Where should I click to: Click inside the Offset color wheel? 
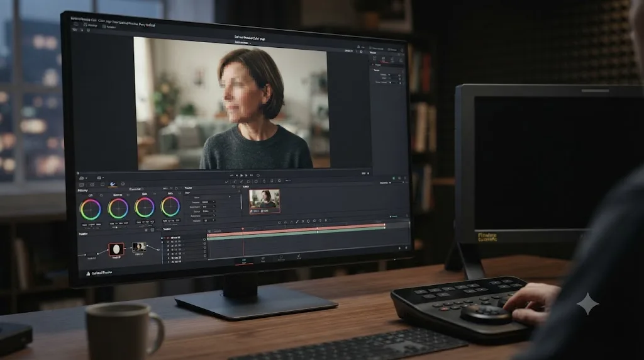pyautogui.click(x=170, y=206)
